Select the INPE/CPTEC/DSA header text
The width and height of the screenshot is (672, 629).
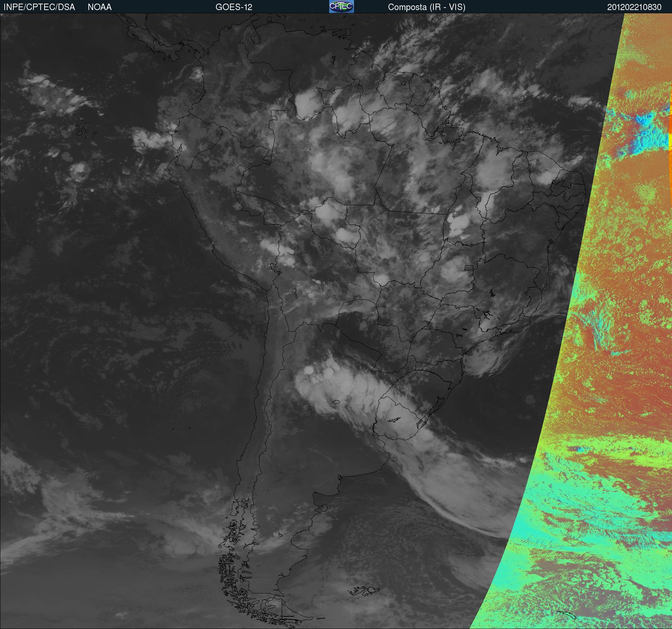point(39,7)
